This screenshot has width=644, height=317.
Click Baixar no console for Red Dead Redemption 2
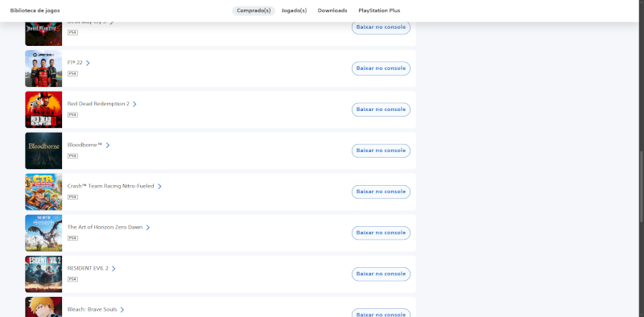coord(381,109)
